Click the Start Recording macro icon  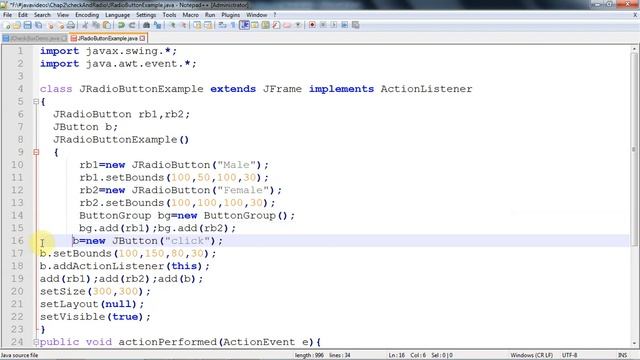(312, 25)
